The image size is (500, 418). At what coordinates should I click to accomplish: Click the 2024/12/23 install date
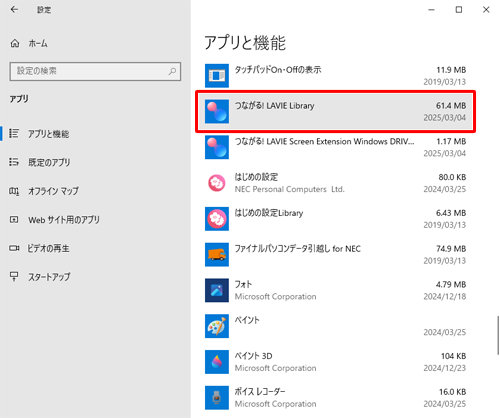tap(445, 368)
